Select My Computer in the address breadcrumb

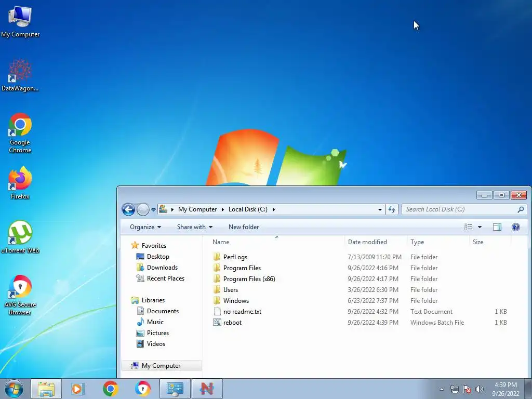197,209
